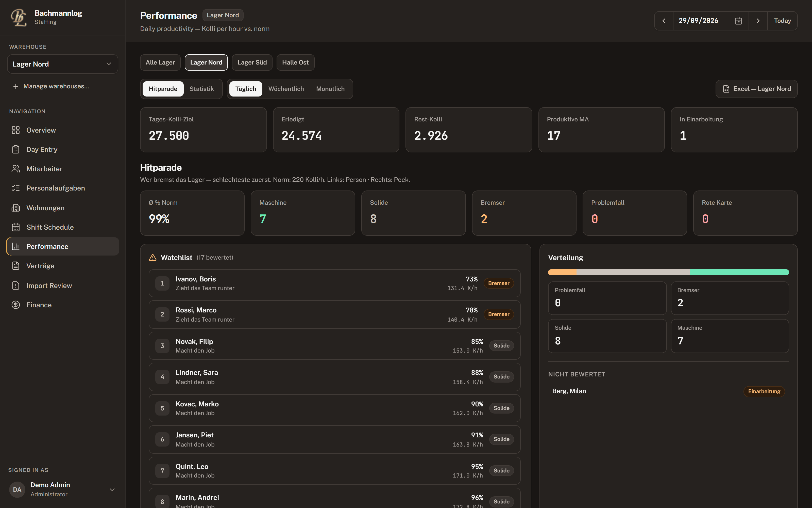
Task: Click the Finance dollar icon
Action: click(16, 305)
